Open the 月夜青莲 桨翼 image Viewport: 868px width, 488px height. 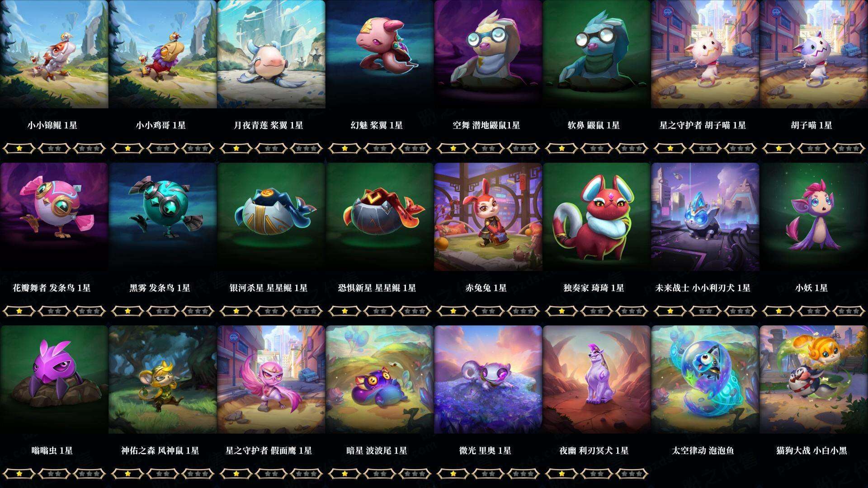coord(271,54)
